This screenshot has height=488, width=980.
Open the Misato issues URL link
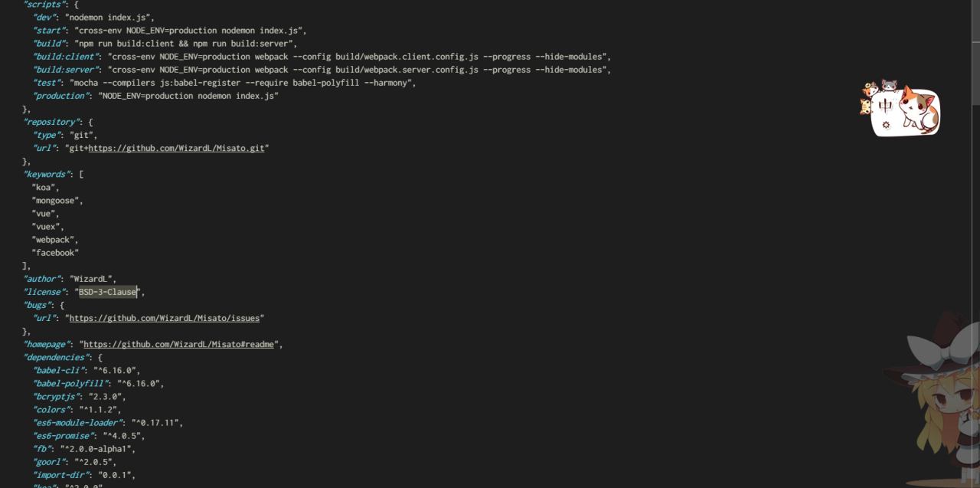(x=165, y=318)
